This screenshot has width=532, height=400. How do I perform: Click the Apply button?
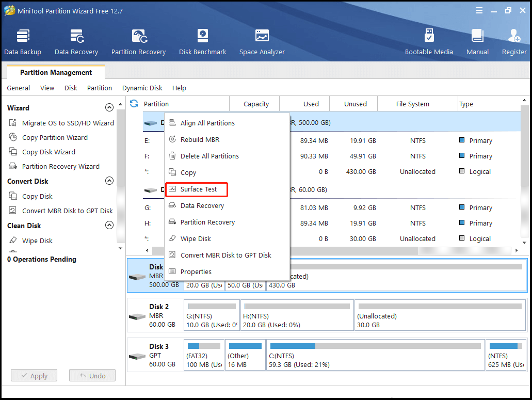coord(34,376)
